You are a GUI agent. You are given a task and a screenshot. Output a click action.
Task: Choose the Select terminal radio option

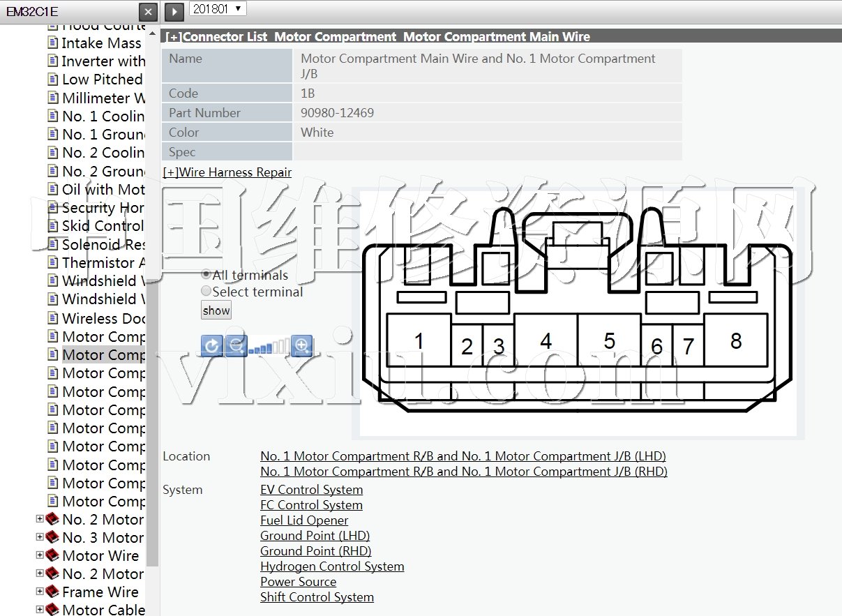click(206, 291)
